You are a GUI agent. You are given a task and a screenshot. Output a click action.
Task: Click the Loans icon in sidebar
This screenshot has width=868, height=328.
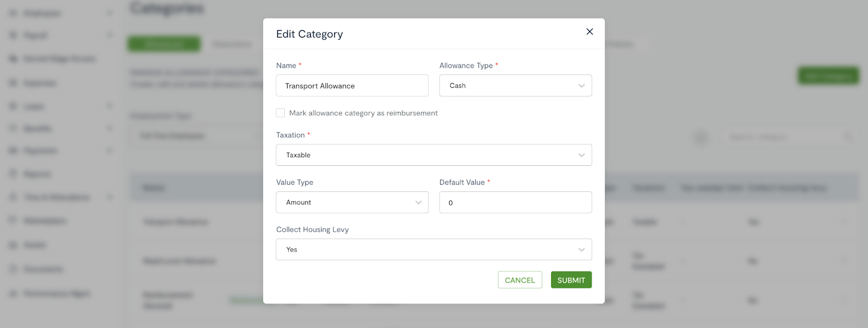pyautogui.click(x=13, y=106)
